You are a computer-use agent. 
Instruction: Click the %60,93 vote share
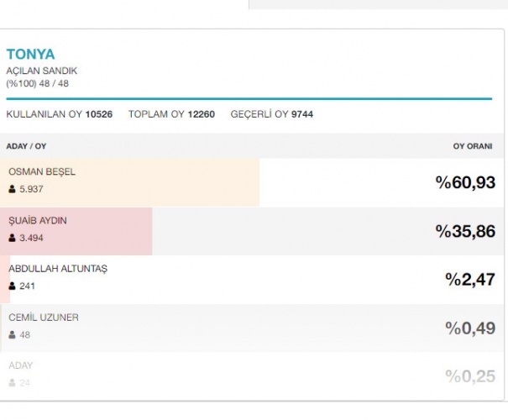point(464,183)
